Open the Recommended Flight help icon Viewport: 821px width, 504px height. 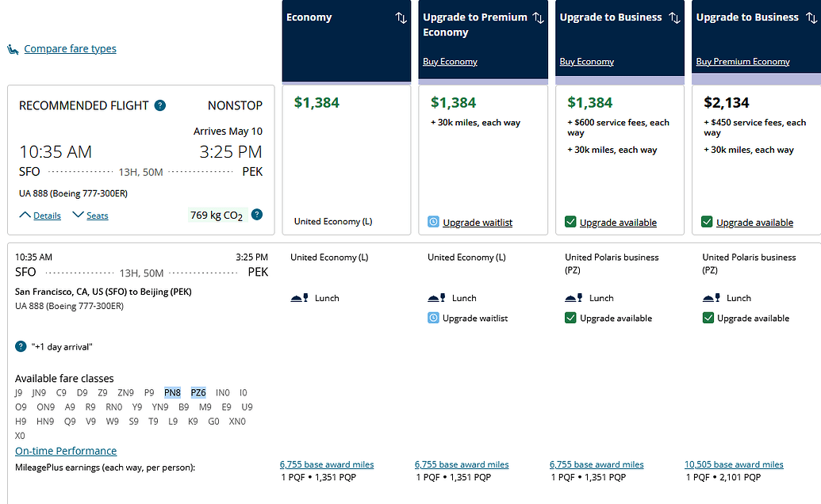coord(160,105)
